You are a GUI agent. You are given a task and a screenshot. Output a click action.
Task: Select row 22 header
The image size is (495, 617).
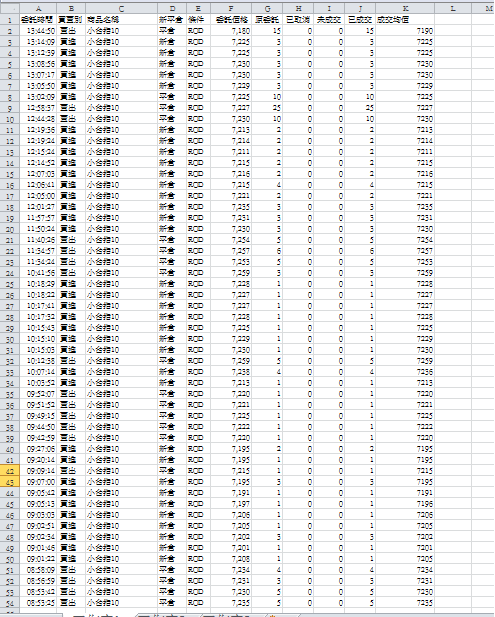pos(9,251)
